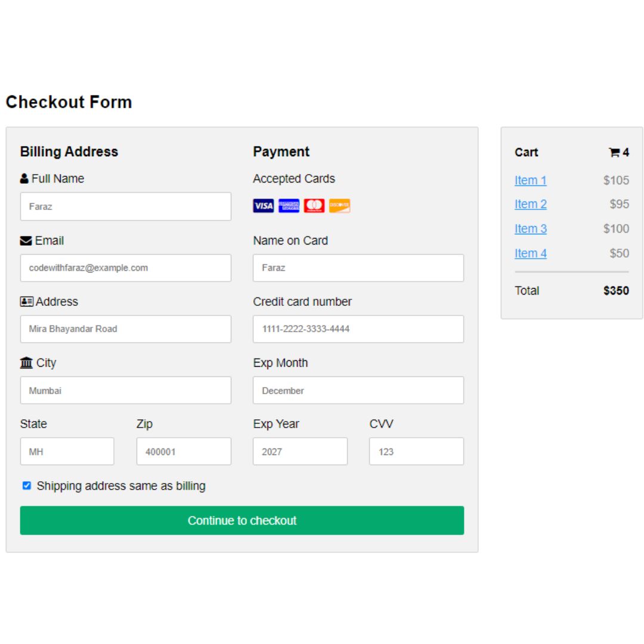Focus the Email input field
The width and height of the screenshot is (644, 644).
click(x=126, y=268)
